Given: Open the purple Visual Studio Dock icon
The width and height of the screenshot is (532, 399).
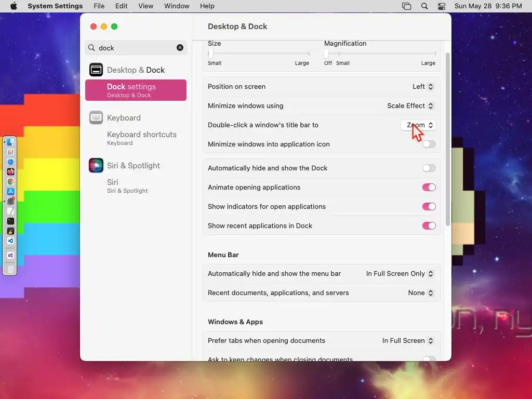Looking at the screenshot, I should 10,255.
